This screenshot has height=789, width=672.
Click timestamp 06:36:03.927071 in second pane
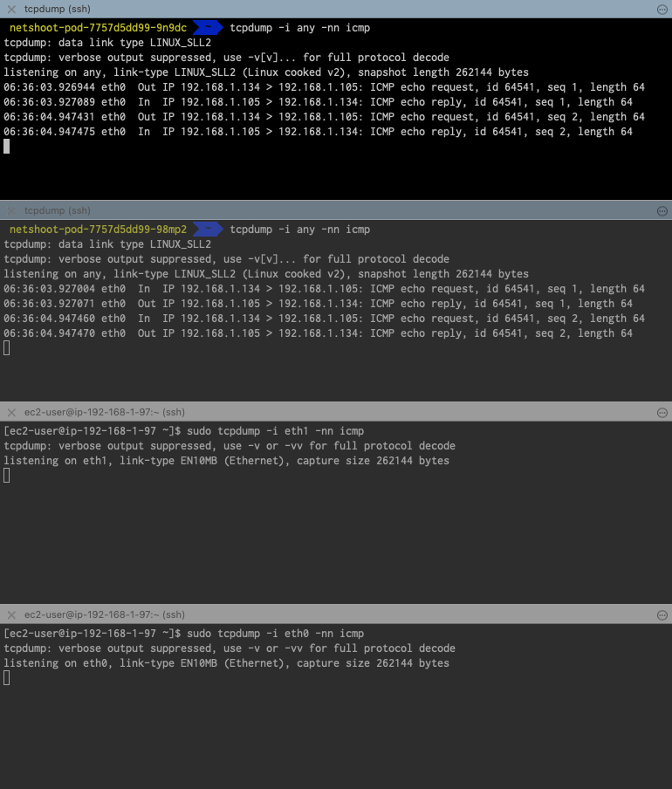(x=49, y=304)
